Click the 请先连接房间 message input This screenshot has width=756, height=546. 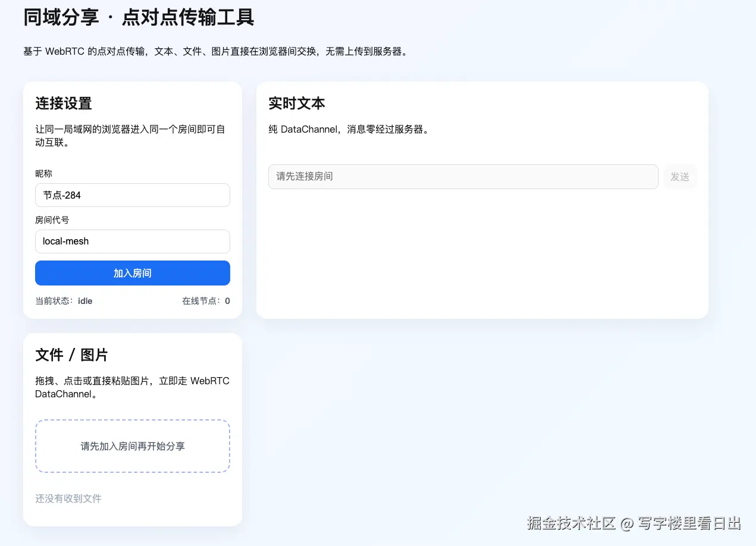point(463,177)
